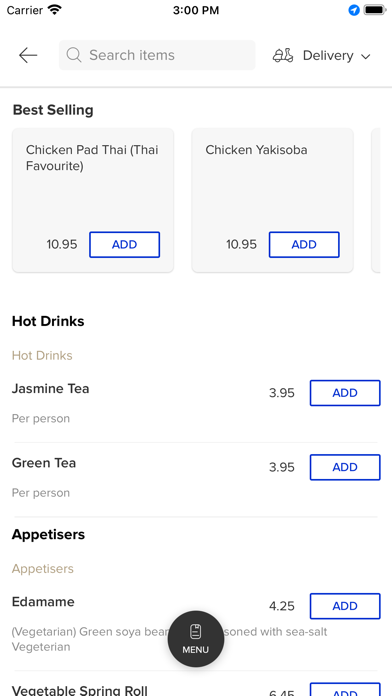The width and height of the screenshot is (392, 696).
Task: Expand the Delivery dropdown chevron
Action: coord(366,56)
